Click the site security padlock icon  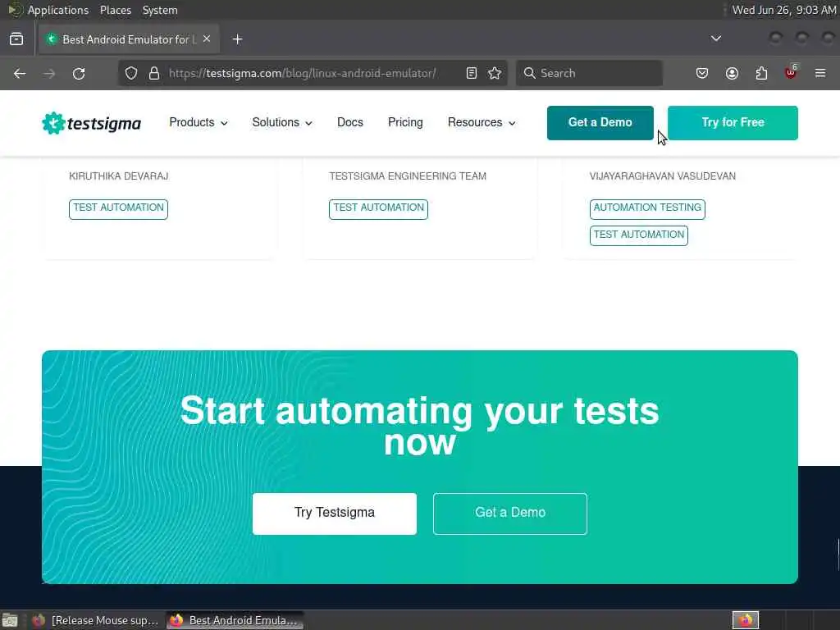(x=154, y=73)
